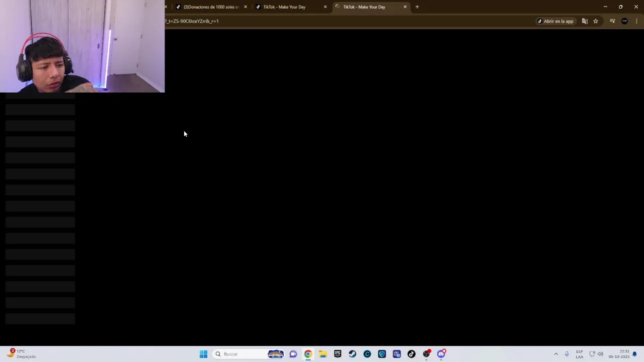
Task: Click the Buscar taskbar search box
Action: tap(249, 354)
